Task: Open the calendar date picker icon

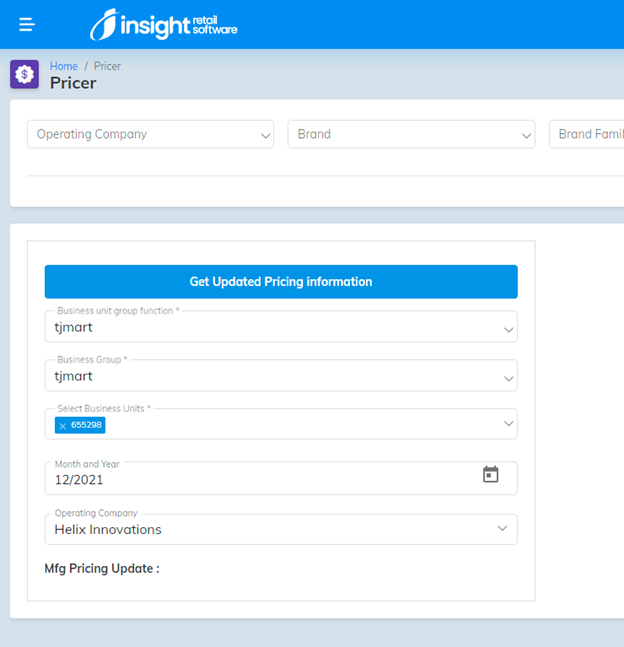Action: point(490,475)
